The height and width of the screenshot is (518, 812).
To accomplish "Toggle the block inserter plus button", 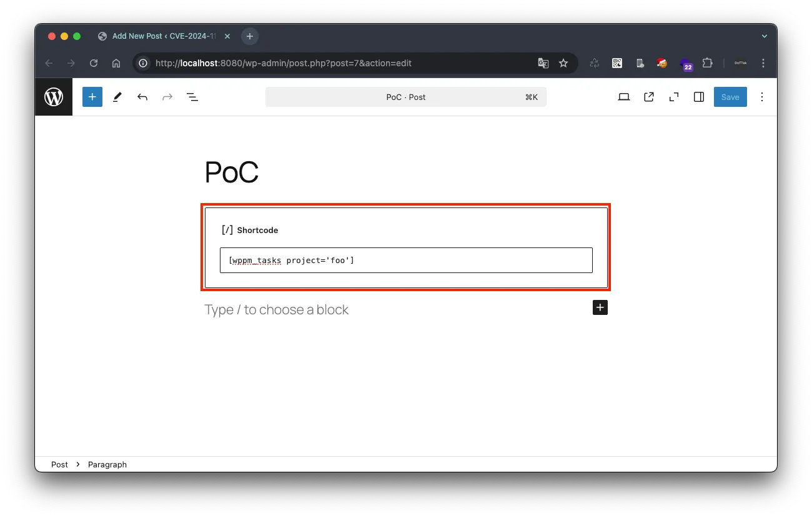I will click(x=92, y=97).
